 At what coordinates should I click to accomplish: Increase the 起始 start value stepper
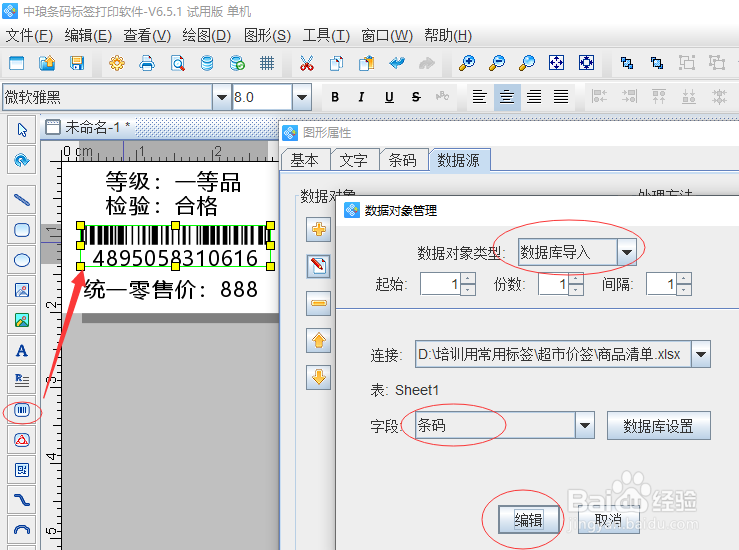(x=468, y=279)
